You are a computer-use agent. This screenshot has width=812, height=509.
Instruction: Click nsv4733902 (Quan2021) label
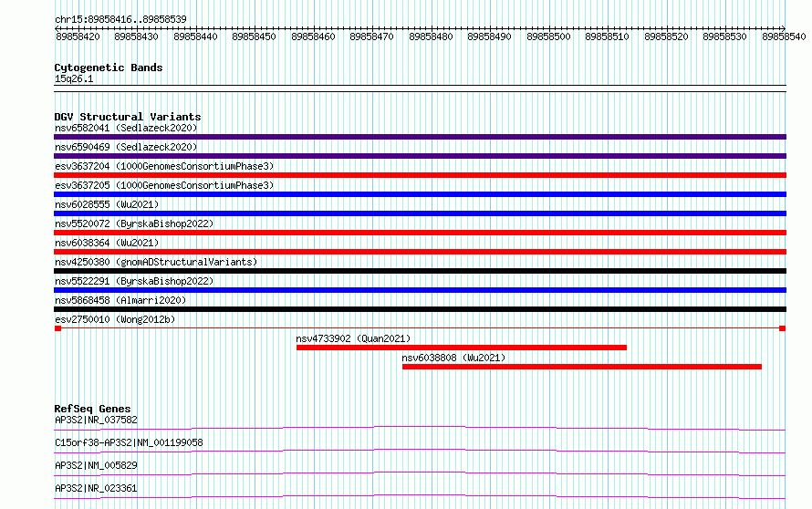353,338
